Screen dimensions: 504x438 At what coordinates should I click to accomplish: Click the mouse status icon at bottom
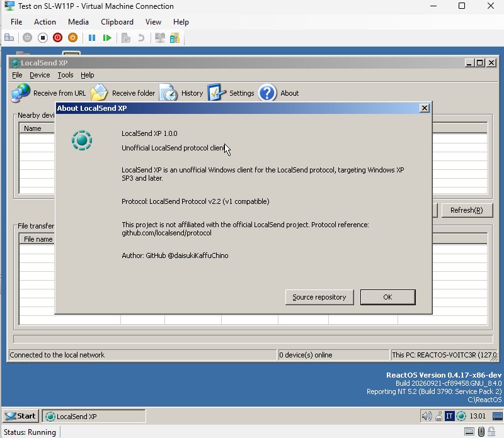click(481, 432)
